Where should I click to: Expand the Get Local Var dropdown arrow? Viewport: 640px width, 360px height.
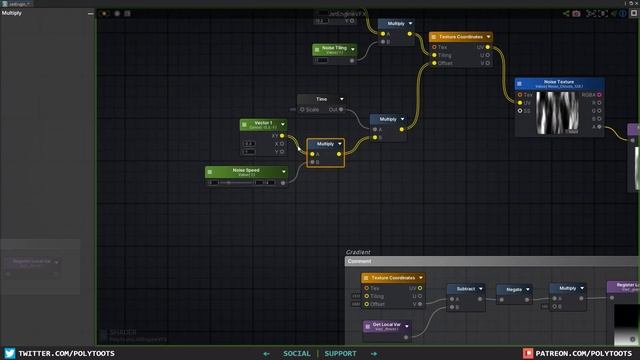pos(407,326)
